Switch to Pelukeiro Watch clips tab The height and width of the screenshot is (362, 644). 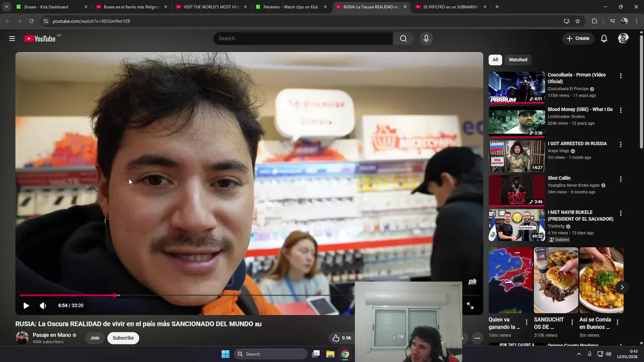point(290,7)
